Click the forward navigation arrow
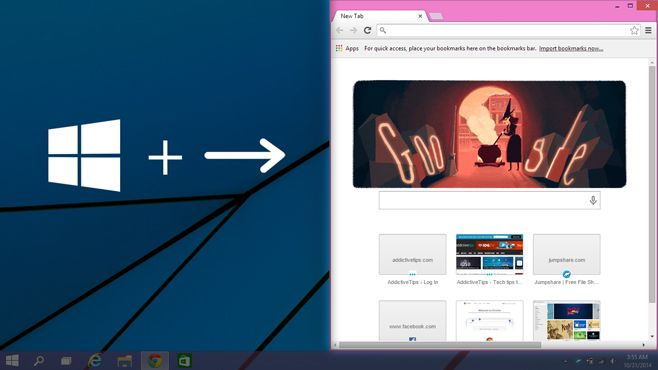This screenshot has height=370, width=658. coord(353,30)
